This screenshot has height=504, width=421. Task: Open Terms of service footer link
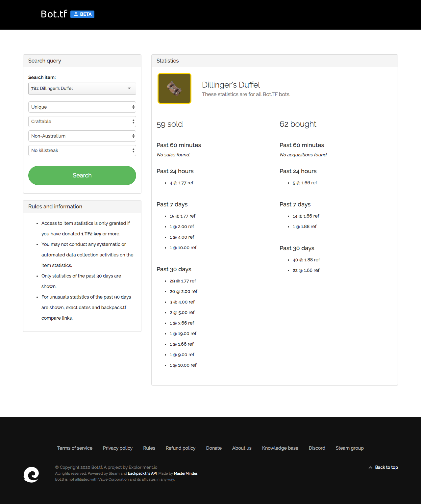(x=75, y=448)
